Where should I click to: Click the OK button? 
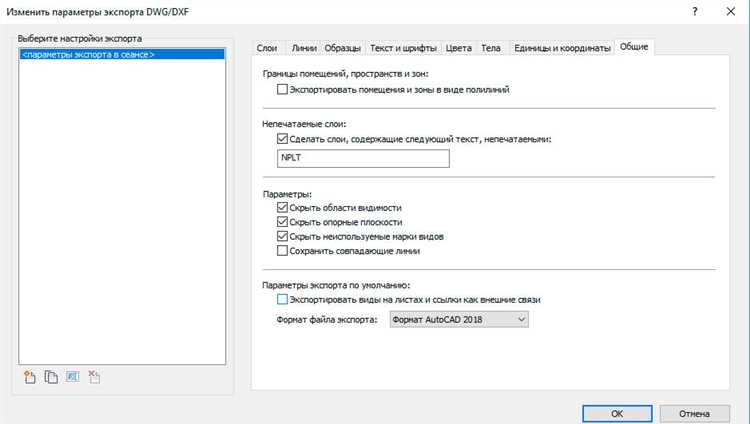pyautogui.click(x=617, y=413)
